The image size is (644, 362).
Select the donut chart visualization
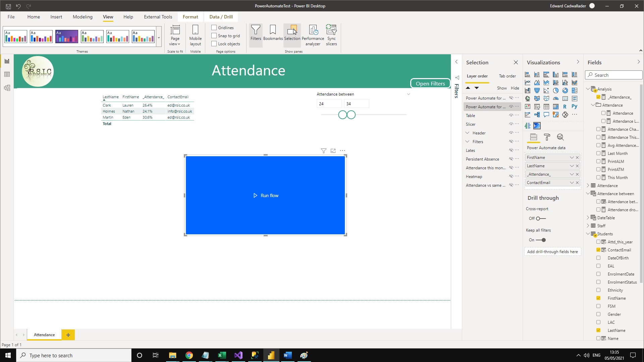point(565,90)
